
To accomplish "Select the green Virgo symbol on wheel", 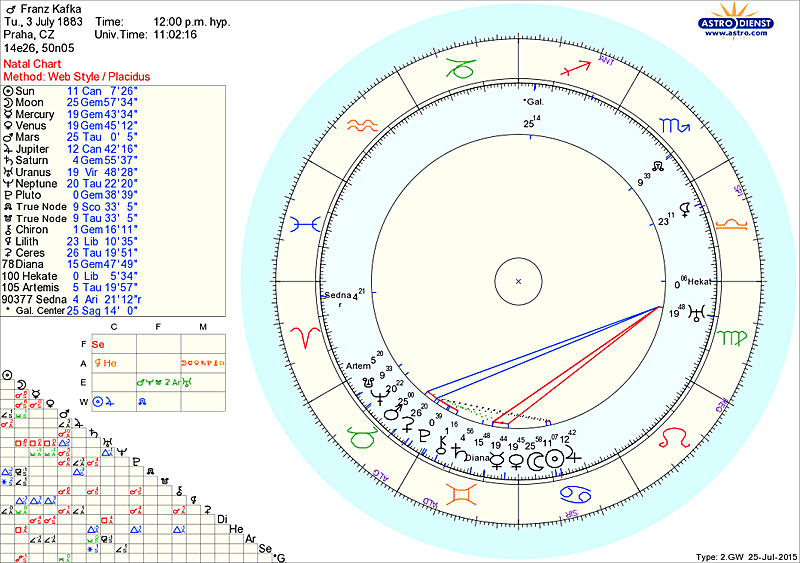I will point(735,338).
